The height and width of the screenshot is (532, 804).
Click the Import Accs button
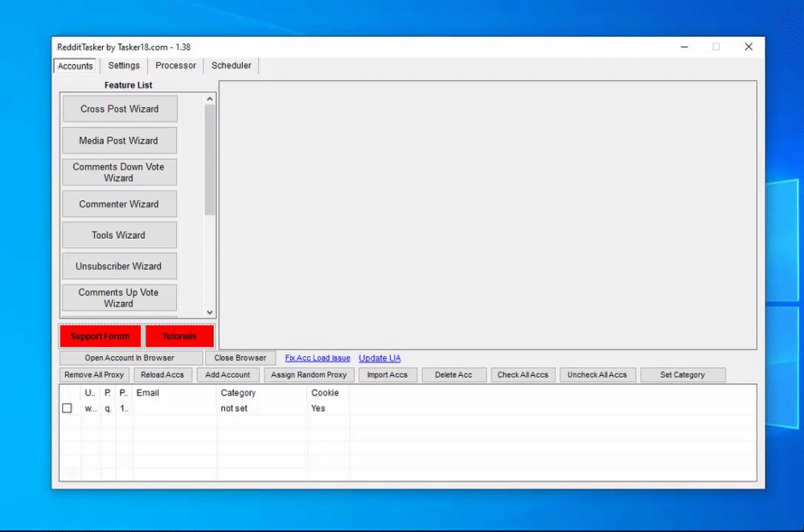point(388,374)
